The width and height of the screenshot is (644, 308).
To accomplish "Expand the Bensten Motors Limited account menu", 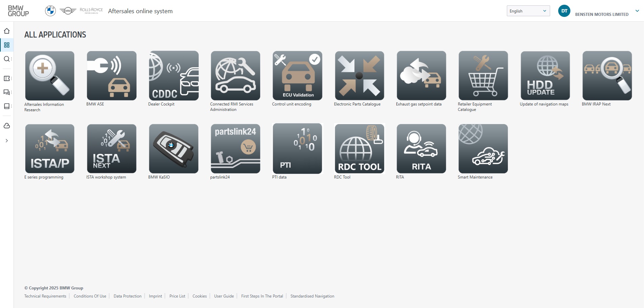I will (637, 11).
